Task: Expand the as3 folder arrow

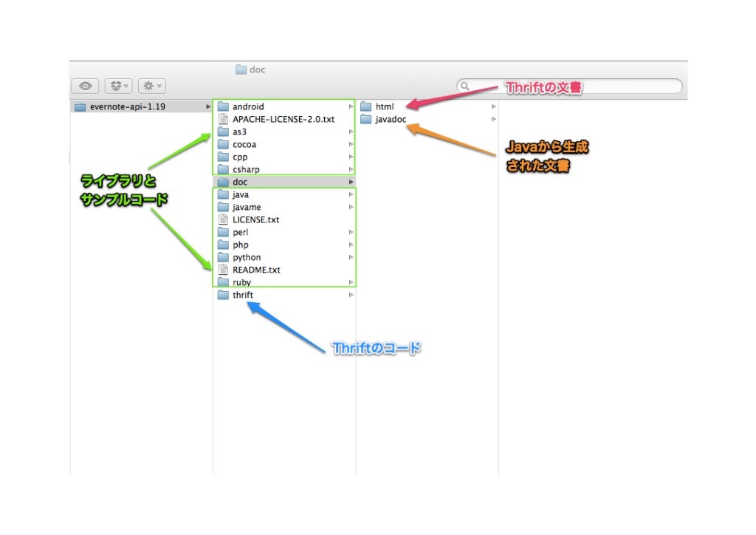Action: [x=351, y=132]
